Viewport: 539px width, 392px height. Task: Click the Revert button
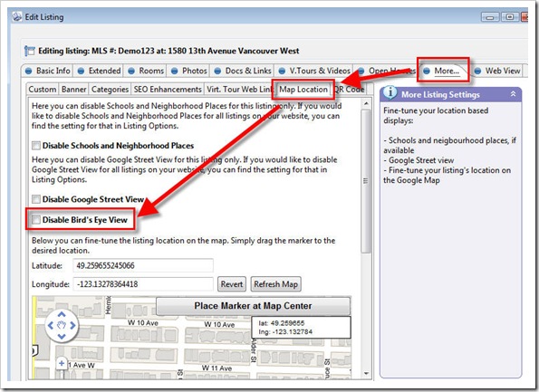(x=232, y=284)
